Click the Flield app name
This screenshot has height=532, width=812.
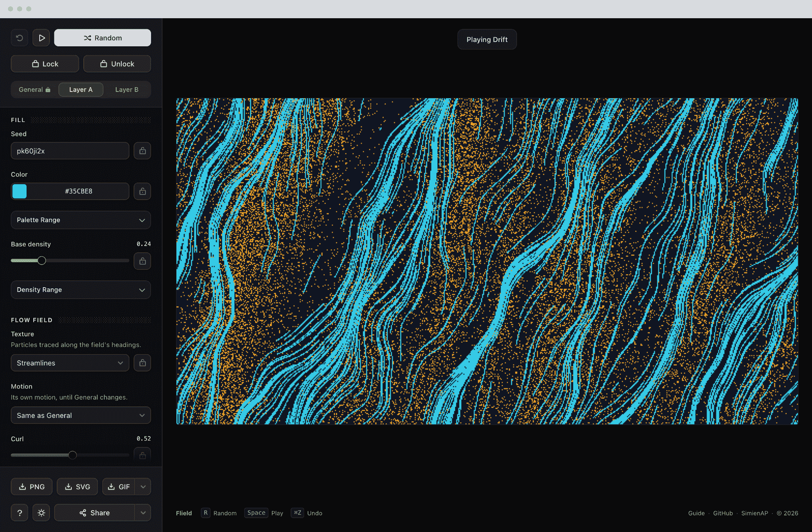pos(184,513)
